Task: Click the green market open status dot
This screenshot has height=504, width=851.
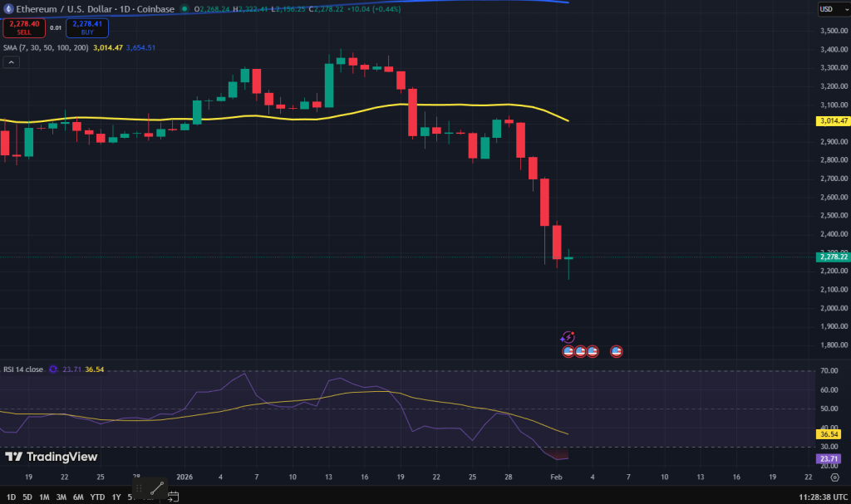Action: coord(184,8)
